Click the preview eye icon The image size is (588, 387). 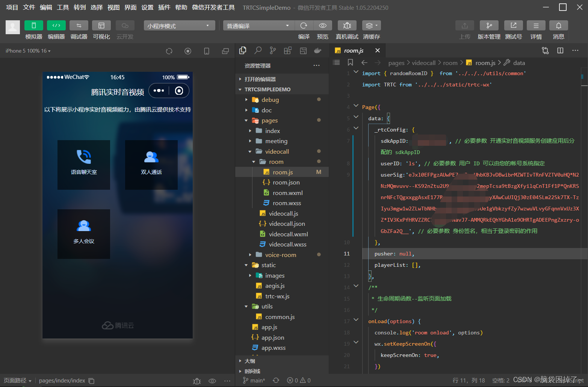(323, 25)
